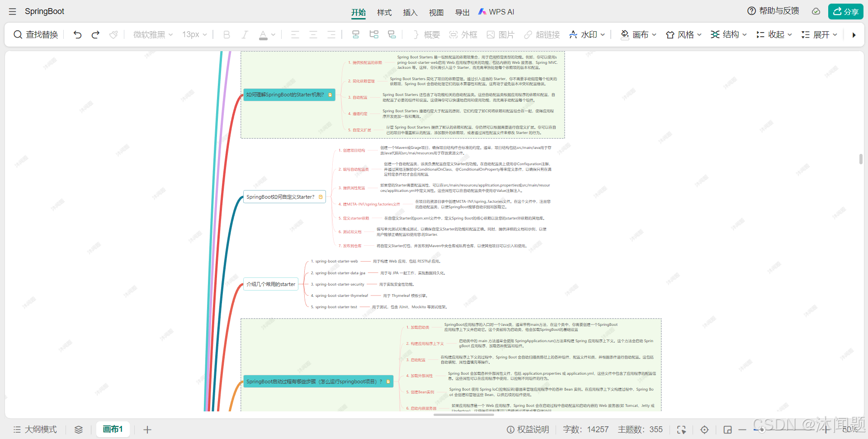Open note icon on Starter机制 topic
This screenshot has height=439, width=868.
pos(330,95)
